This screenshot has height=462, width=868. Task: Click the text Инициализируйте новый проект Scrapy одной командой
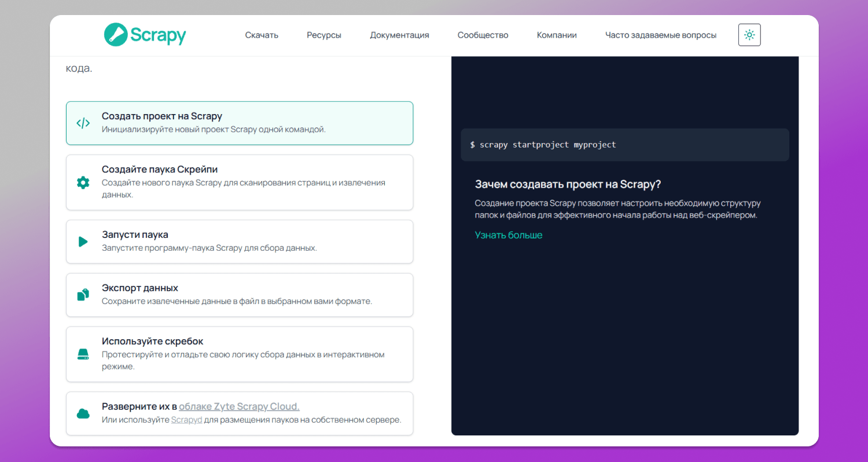pos(214,129)
